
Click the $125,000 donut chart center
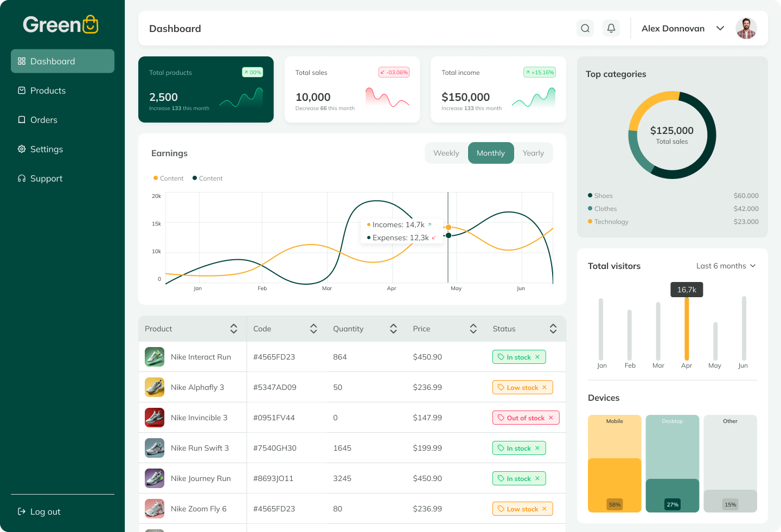(x=672, y=135)
